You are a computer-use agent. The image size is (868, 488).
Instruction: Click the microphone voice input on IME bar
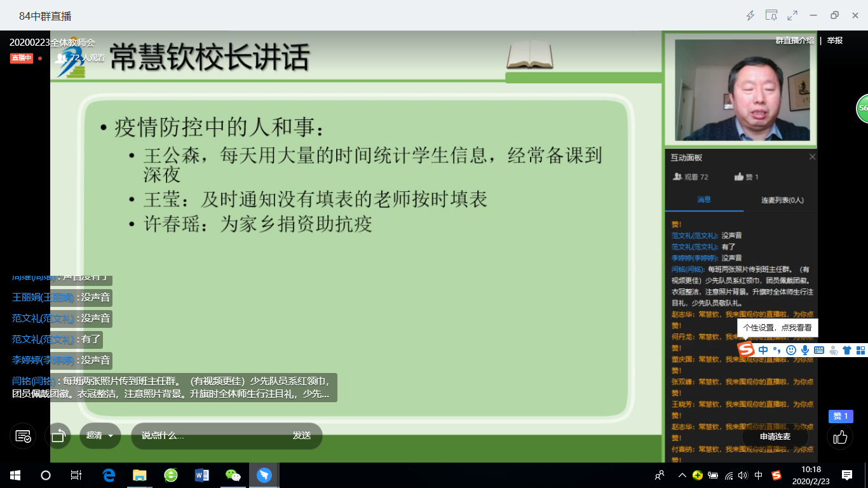pos(805,350)
